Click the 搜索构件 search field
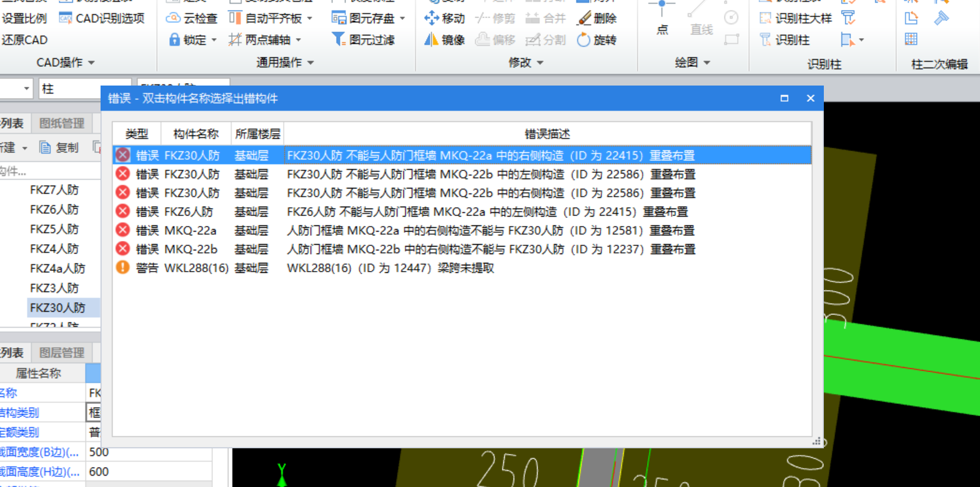 coord(50,171)
